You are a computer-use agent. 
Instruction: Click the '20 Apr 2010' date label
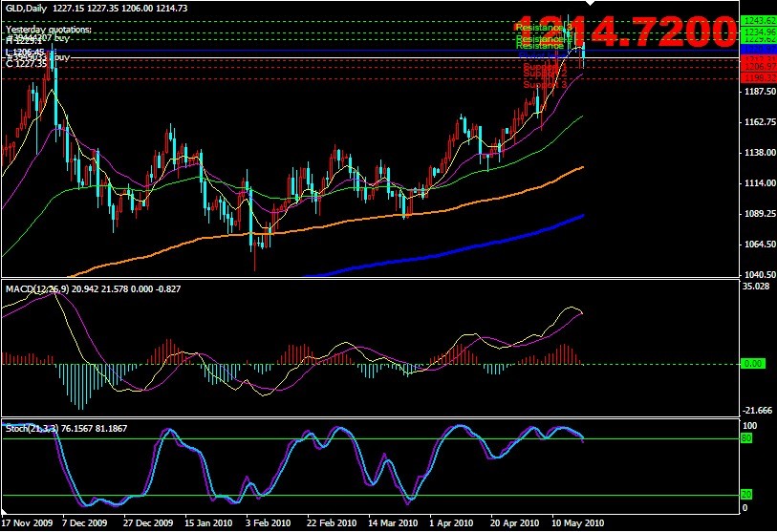514,523
